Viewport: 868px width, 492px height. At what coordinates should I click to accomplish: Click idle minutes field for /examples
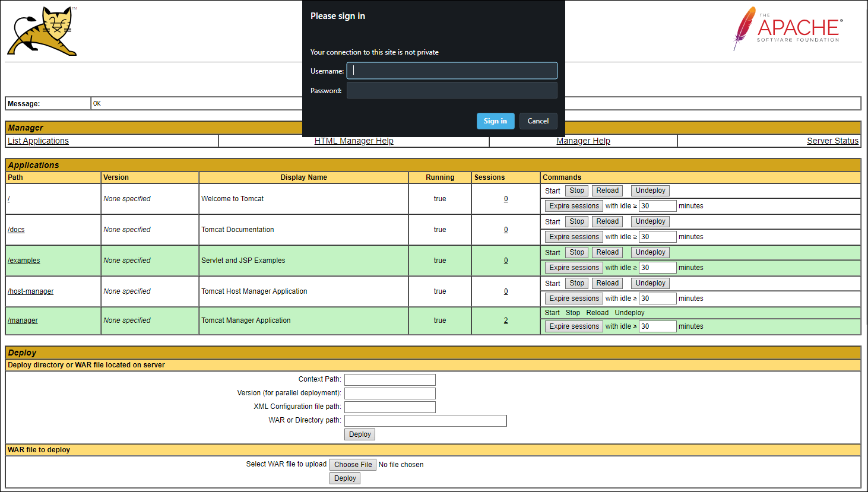click(658, 268)
